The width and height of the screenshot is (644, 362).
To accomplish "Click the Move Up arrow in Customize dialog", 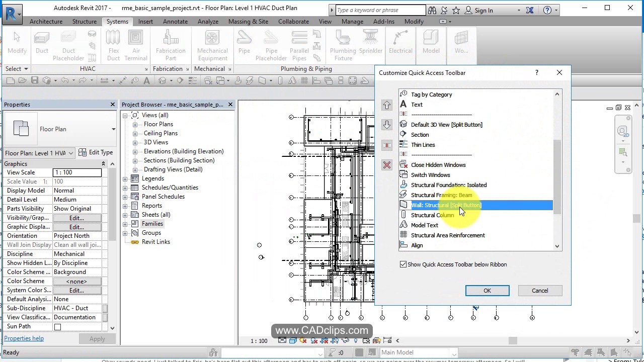I will click(386, 105).
